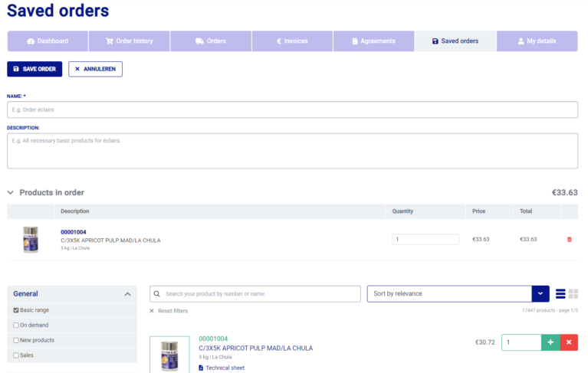Click the SAVE ORDER button
The width and height of the screenshot is (588, 373).
pyautogui.click(x=34, y=69)
